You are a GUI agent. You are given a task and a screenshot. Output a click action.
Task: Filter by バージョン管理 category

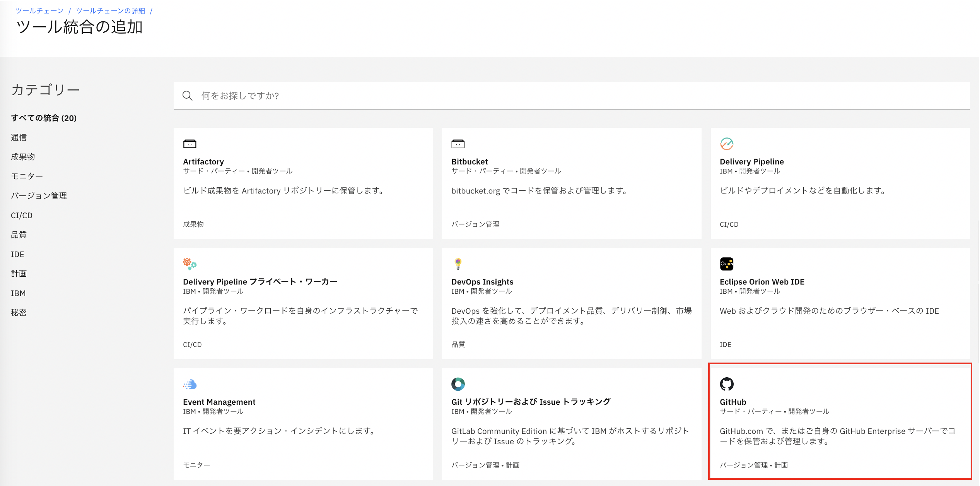(x=39, y=196)
